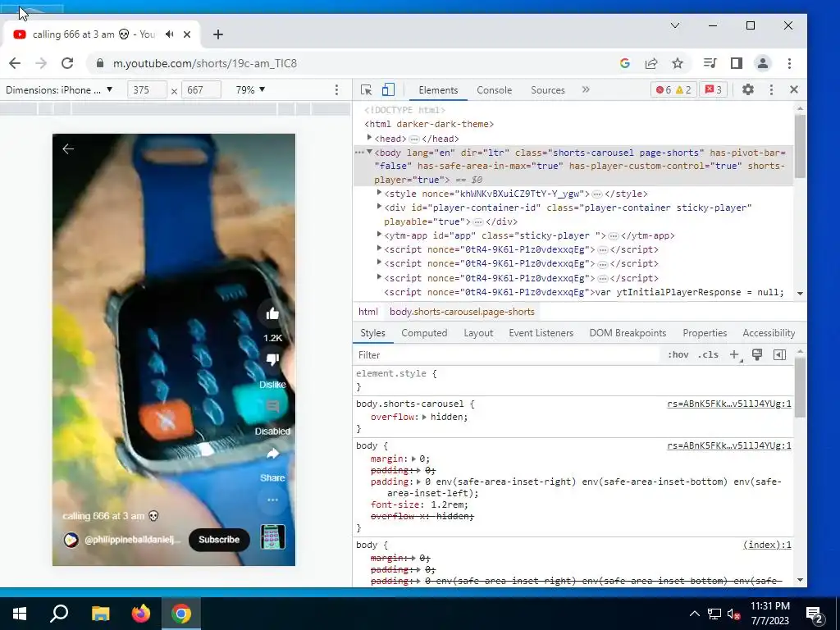Open the short's three-dot more menu
This screenshot has height=630, width=840.
tap(272, 500)
